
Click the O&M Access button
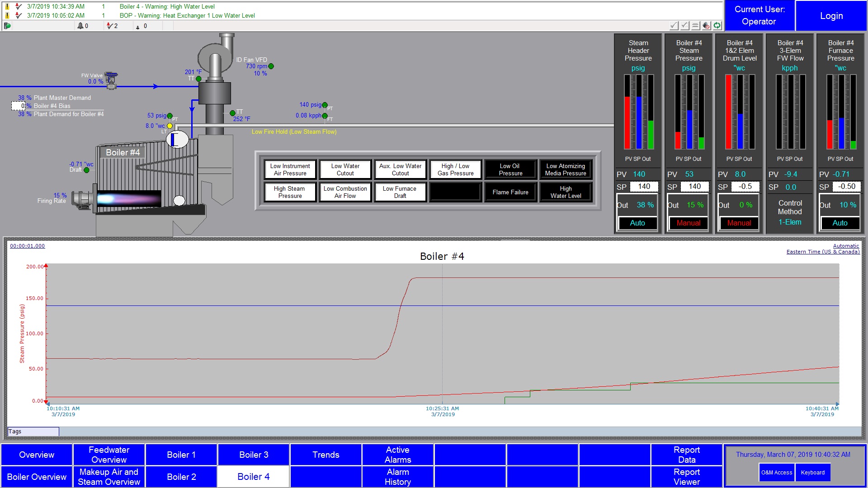point(777,473)
